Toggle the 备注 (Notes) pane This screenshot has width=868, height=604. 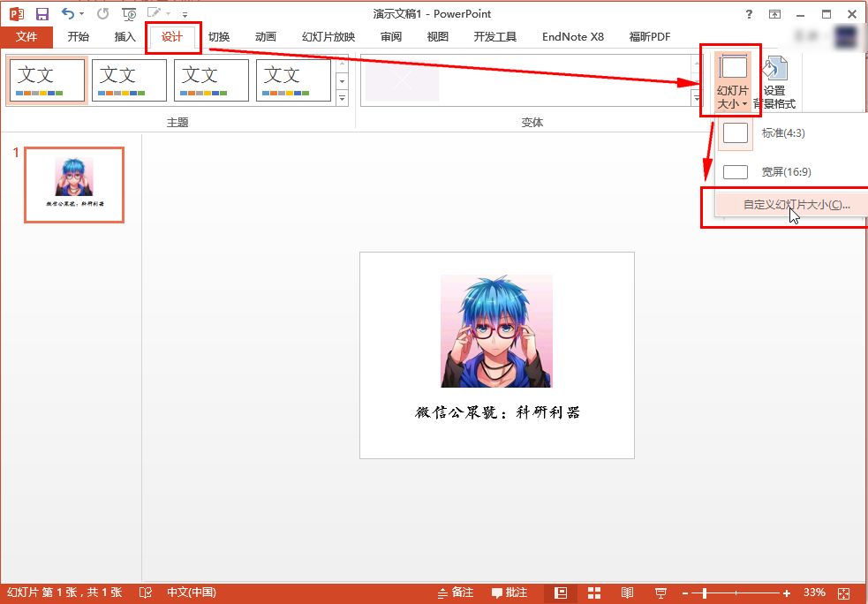(456, 593)
